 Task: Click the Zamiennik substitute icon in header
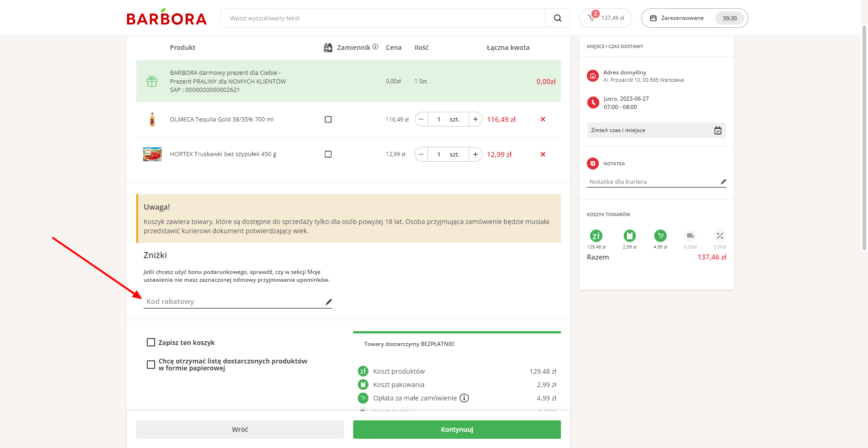coord(328,48)
